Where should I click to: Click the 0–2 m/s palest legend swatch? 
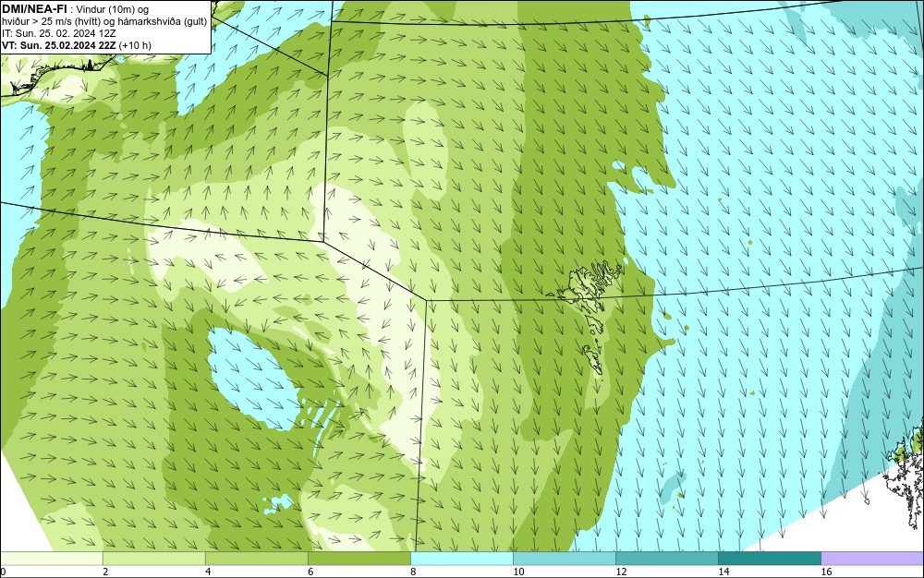pyautogui.click(x=51, y=558)
